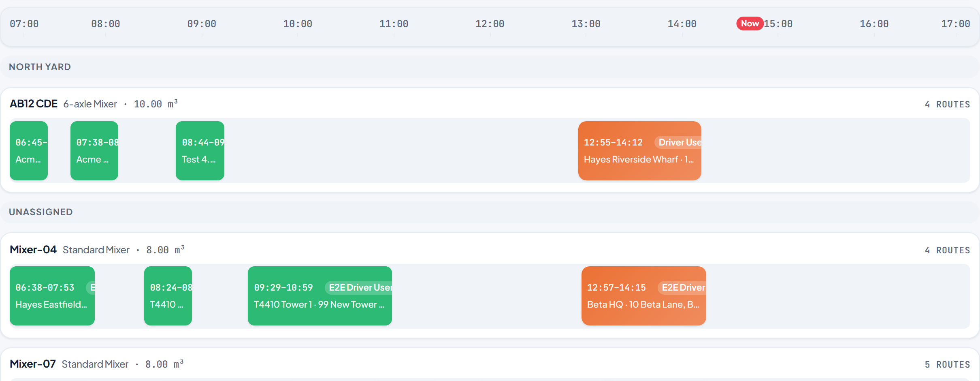Select the AB12 CDE vehicle name
The width and height of the screenshot is (980, 381).
34,104
